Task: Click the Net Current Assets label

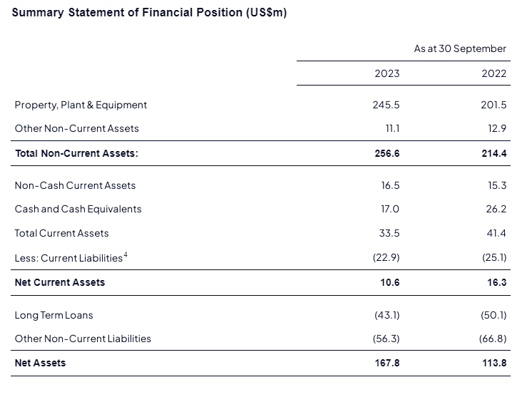Action: click(60, 282)
